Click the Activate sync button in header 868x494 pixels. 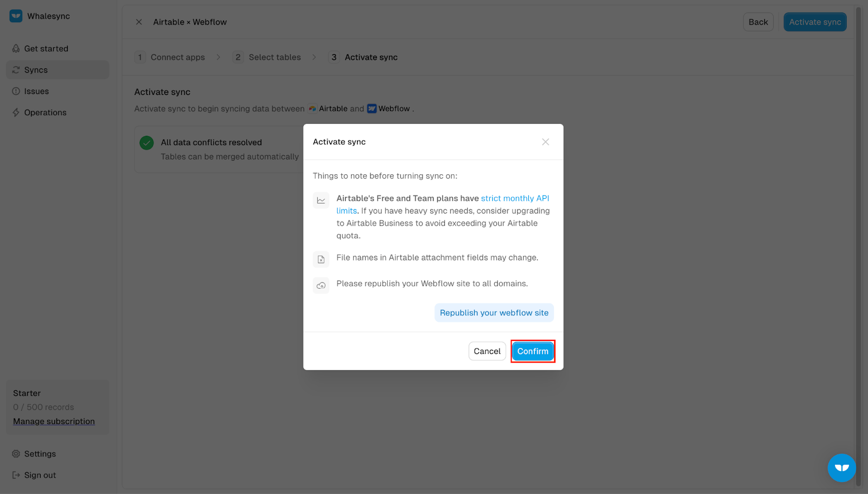pyautogui.click(x=815, y=22)
